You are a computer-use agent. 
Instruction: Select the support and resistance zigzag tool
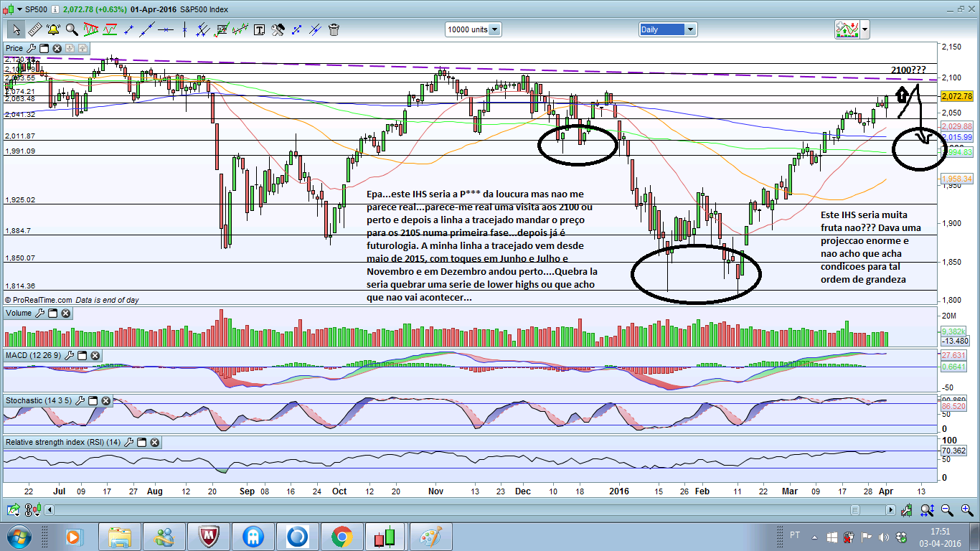click(x=110, y=29)
